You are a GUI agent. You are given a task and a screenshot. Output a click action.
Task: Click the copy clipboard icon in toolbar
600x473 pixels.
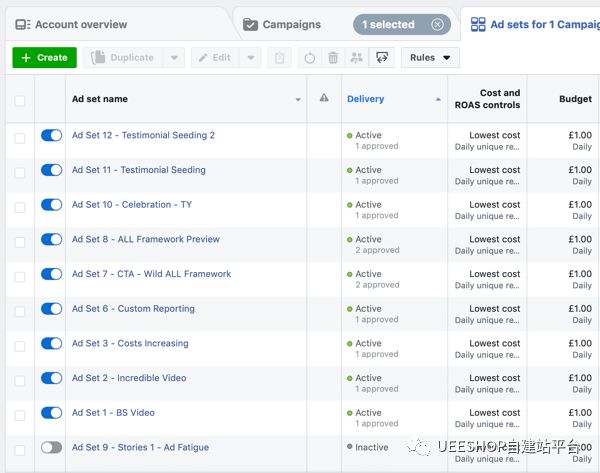pos(280,58)
